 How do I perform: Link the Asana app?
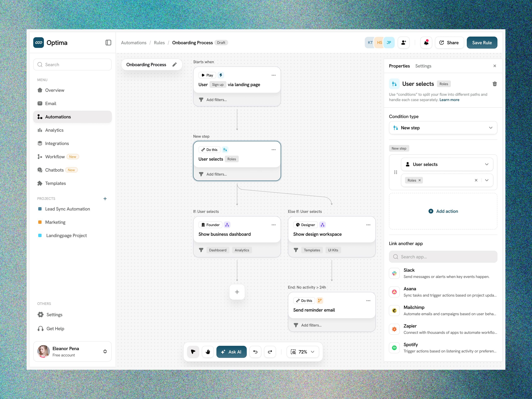tap(443, 292)
